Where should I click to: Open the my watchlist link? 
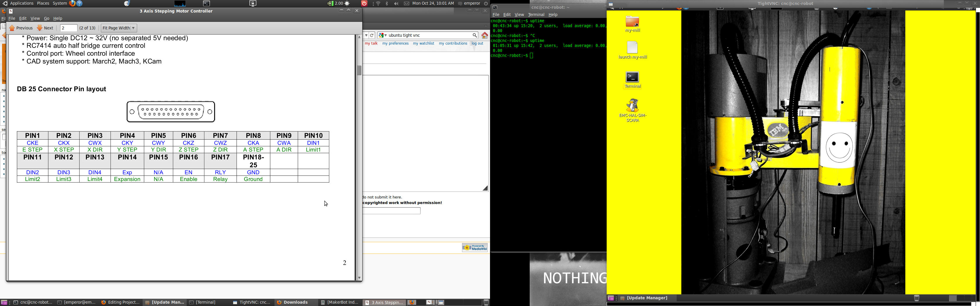(423, 44)
